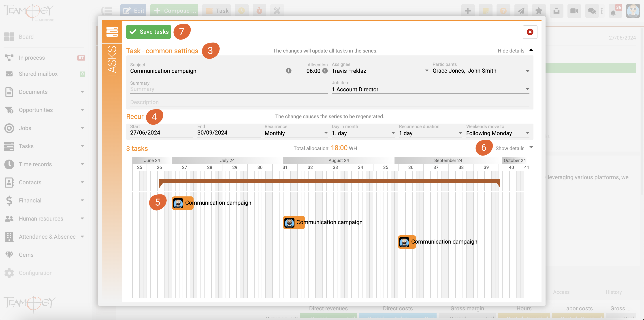This screenshot has height=320, width=644.
Task: Click the Description input field
Action: [x=330, y=102]
